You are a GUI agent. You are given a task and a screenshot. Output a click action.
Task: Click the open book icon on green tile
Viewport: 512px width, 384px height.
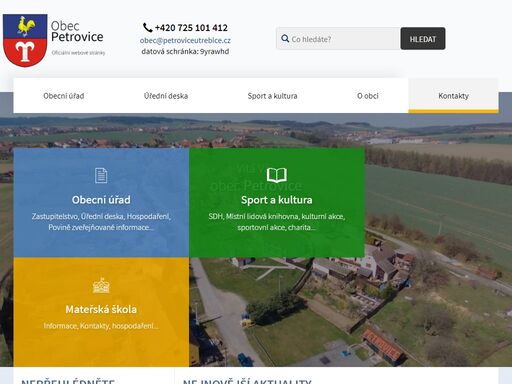[277, 175]
